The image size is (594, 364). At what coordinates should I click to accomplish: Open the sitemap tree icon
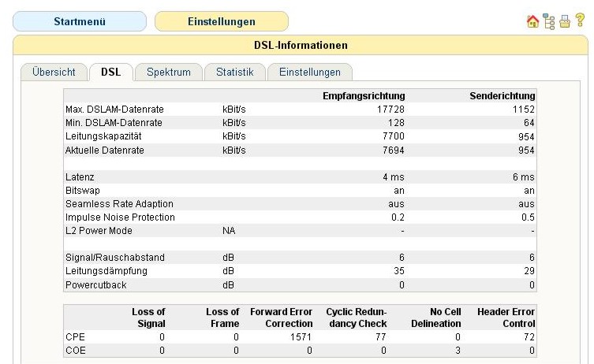pos(547,22)
